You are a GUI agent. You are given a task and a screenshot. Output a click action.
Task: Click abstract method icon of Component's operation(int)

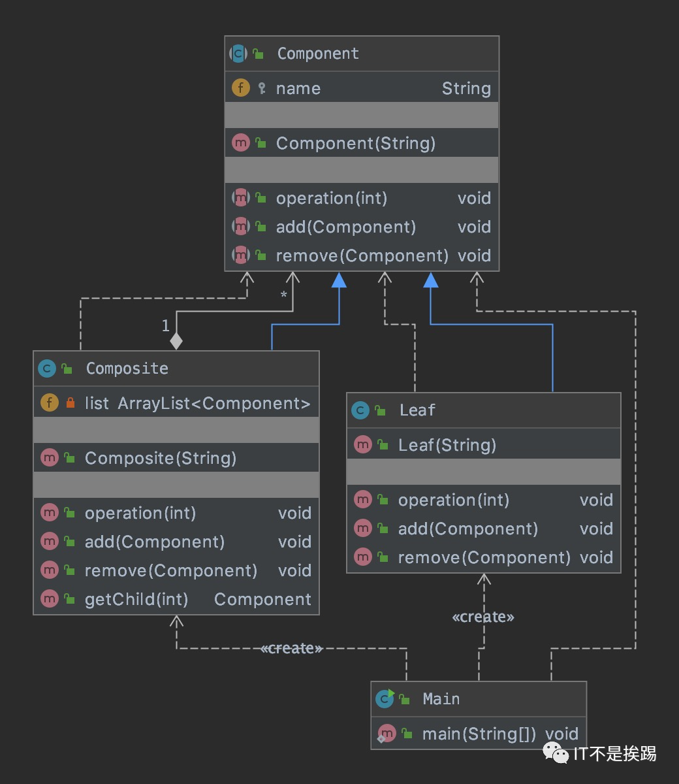point(241,198)
